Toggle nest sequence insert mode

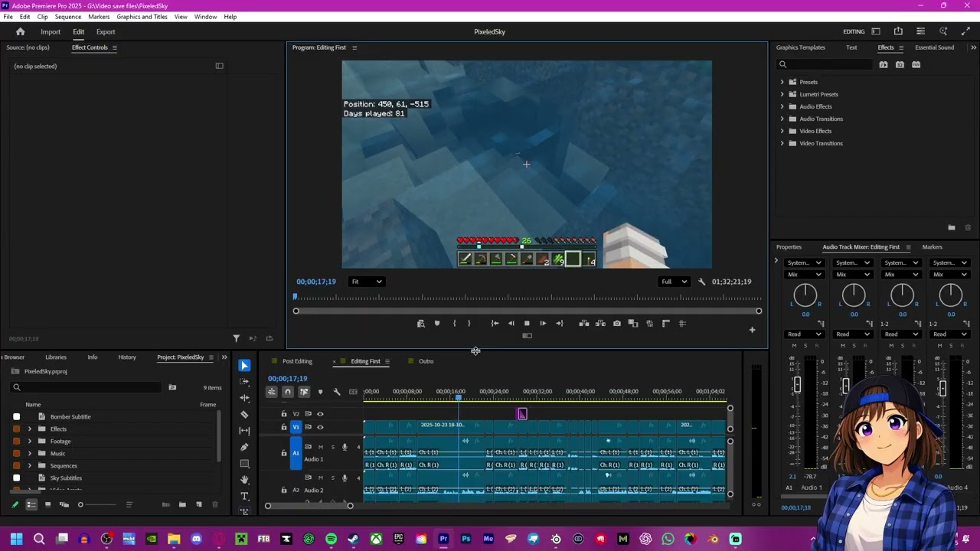271,392
